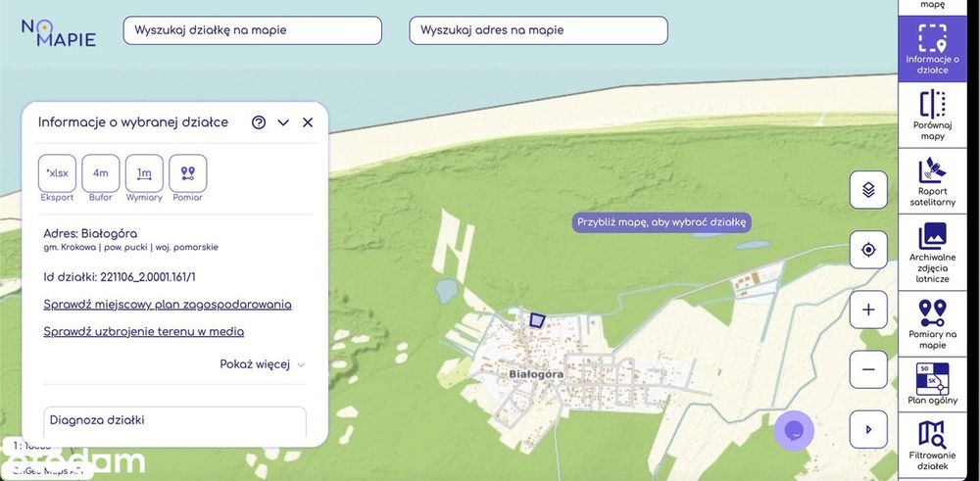Screen dimensions: 980x481
Task: Click the Wyszukaj działkę na mapie field
Action: point(253,30)
